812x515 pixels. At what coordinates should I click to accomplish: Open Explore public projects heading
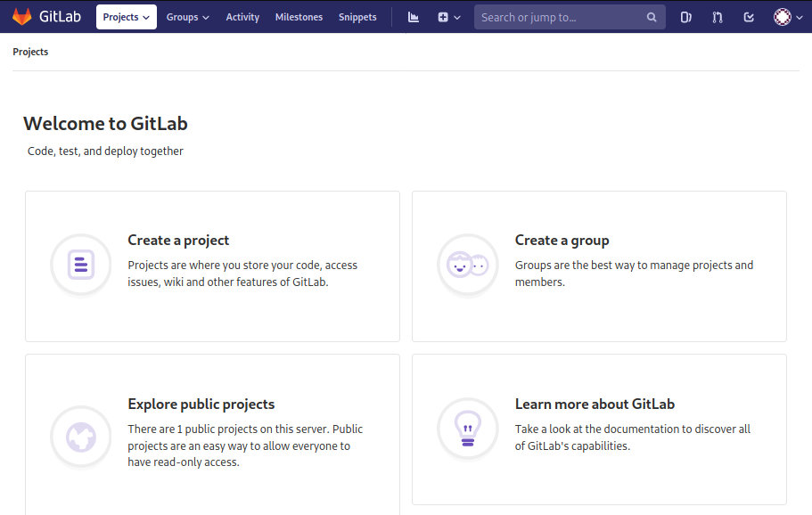pos(201,404)
